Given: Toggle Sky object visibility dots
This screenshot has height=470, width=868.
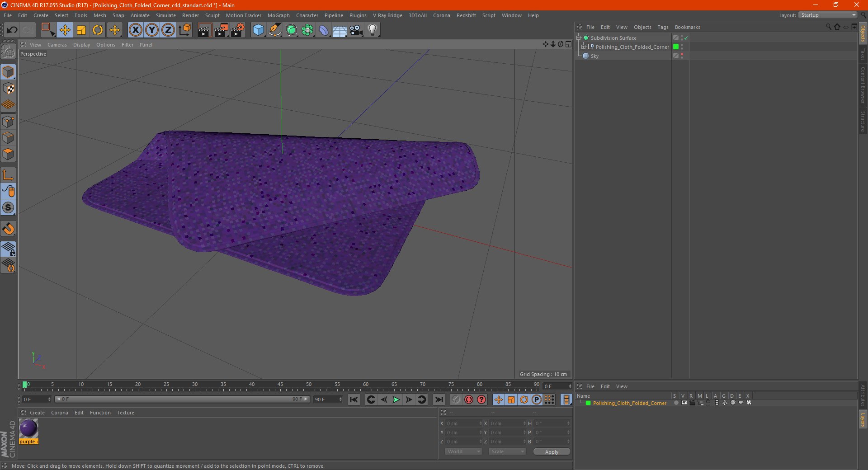Looking at the screenshot, I should tap(682, 56).
